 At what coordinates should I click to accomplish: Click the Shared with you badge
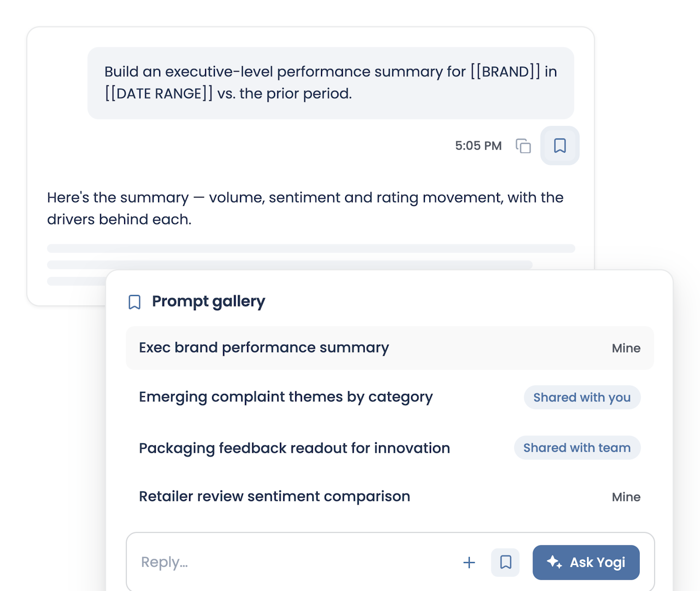[x=582, y=397]
